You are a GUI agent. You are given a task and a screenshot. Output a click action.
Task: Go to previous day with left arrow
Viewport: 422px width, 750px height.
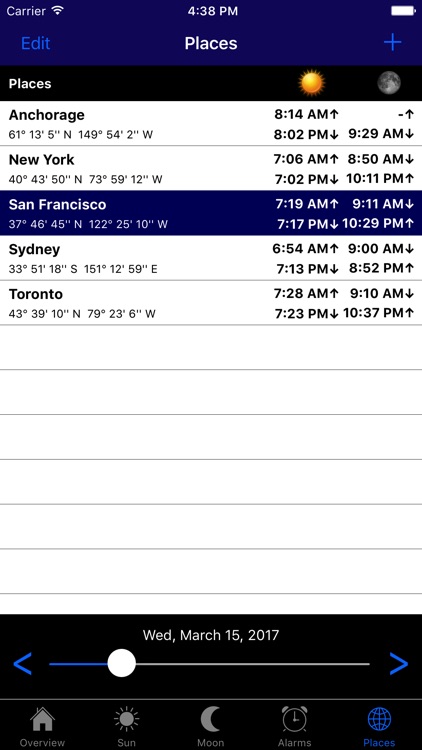click(x=22, y=663)
